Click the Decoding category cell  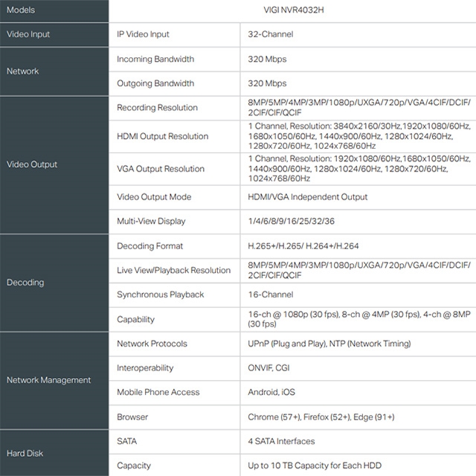pos(54,283)
